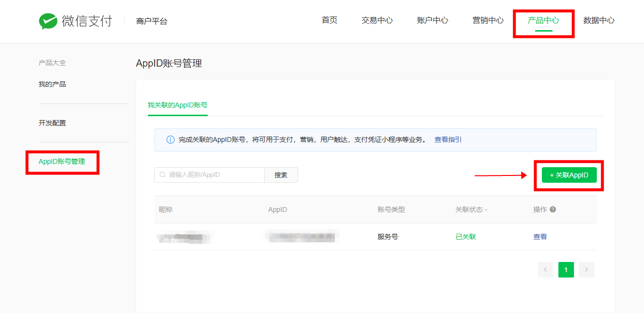Open the 首页 navigation menu
Screen dimensions: 644x313
tap(329, 20)
